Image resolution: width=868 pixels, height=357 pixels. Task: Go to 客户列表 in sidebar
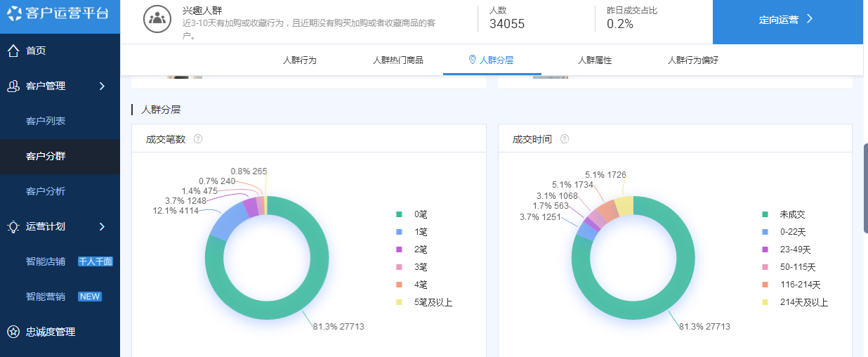(46, 121)
